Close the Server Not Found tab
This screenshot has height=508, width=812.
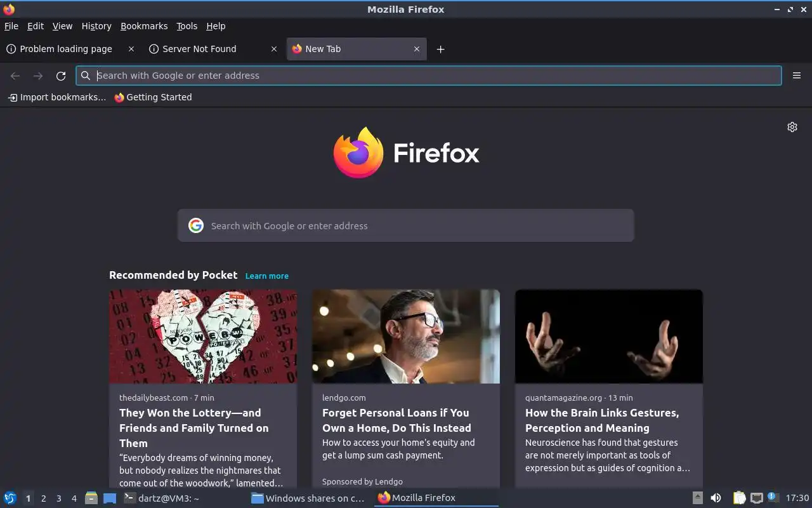(274, 49)
